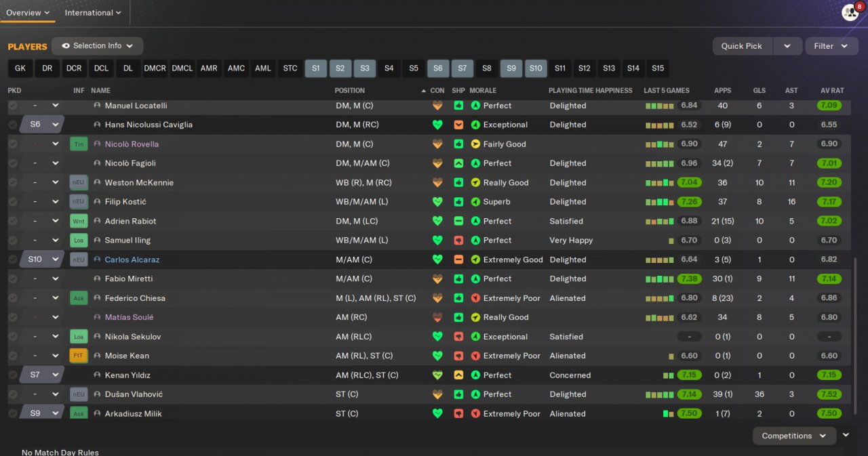The width and height of the screenshot is (868, 456).
Task: Toggle selection circle for Samuel Iling
Action: [12, 241]
